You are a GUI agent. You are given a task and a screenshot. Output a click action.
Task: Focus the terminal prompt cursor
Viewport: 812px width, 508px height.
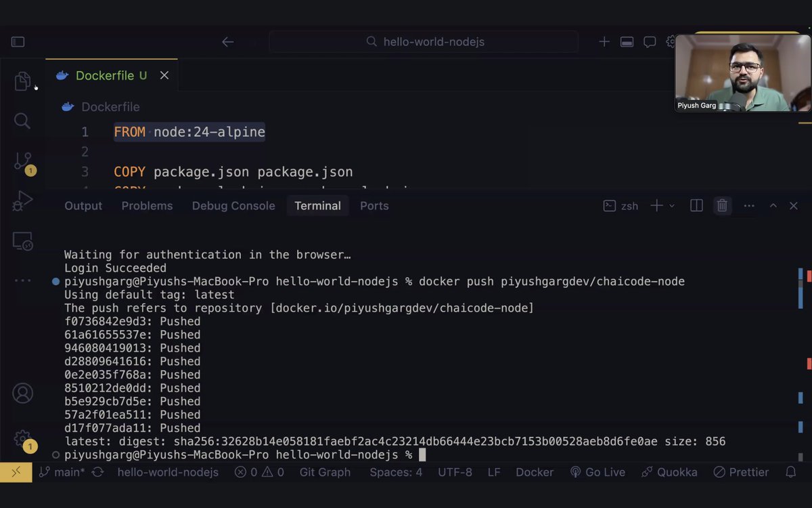pyautogui.click(x=422, y=454)
